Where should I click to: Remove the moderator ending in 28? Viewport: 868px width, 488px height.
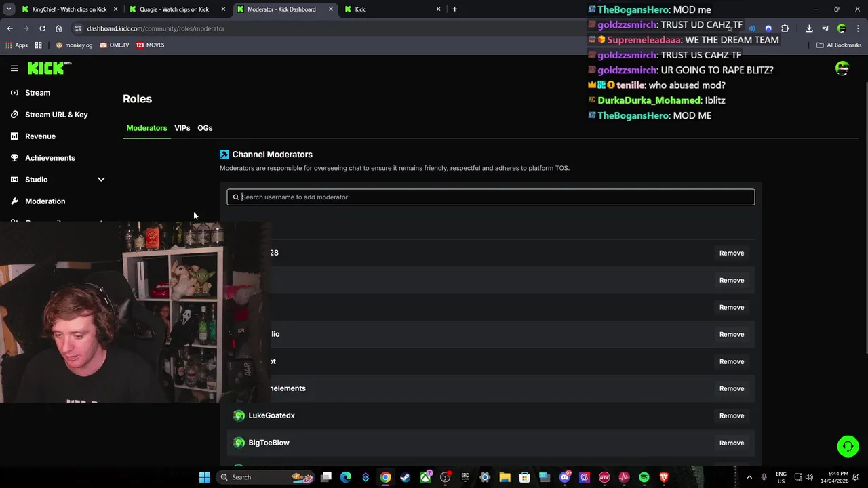pyautogui.click(x=732, y=253)
